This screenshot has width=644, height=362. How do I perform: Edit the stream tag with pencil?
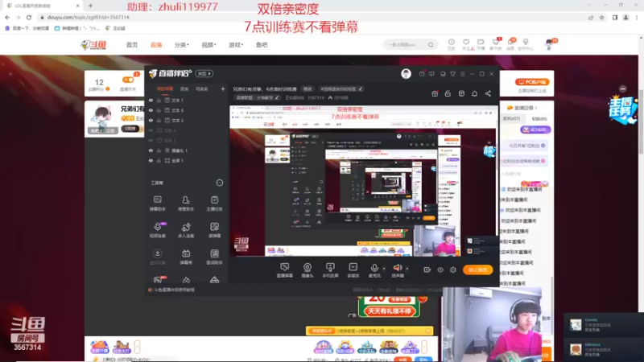click(360, 88)
